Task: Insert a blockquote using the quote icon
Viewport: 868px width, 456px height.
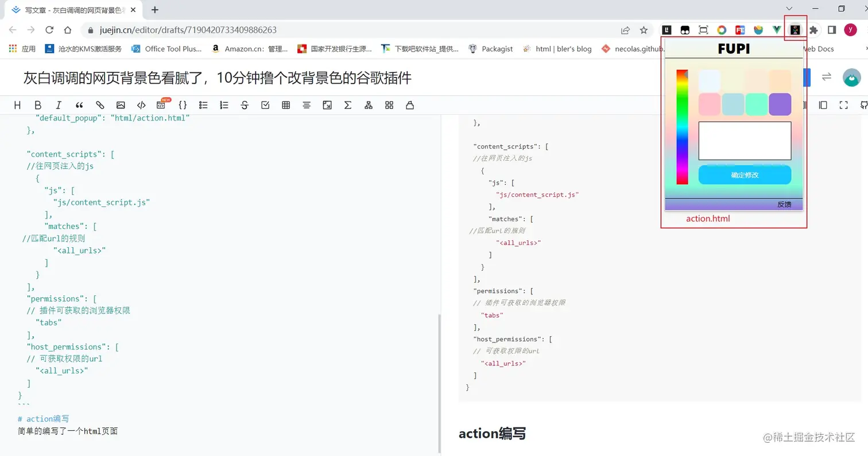Action: pos(79,105)
